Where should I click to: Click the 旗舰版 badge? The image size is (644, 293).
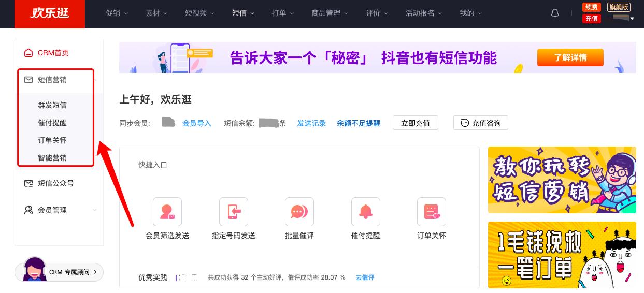tap(619, 7)
